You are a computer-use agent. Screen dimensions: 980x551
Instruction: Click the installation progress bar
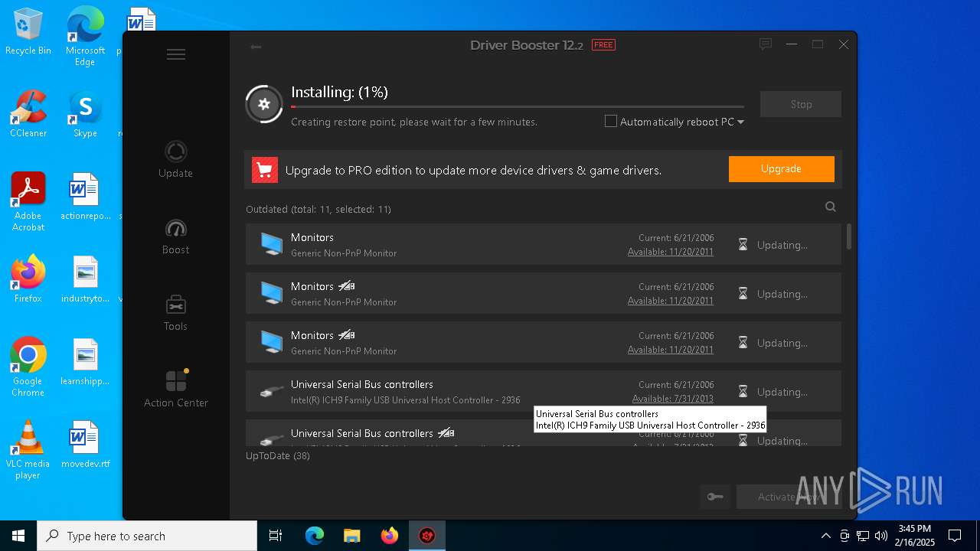pyautogui.click(x=518, y=106)
